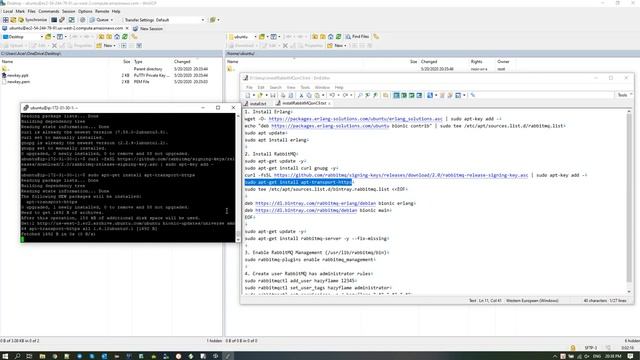Open File Explorer from the taskbar
This screenshot has height=360, width=640.
point(42,356)
